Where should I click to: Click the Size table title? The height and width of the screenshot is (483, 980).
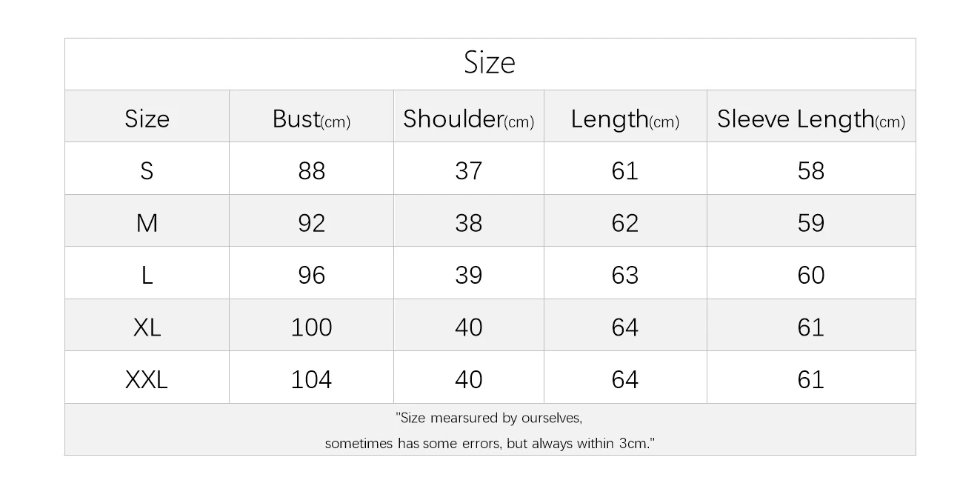(490, 62)
